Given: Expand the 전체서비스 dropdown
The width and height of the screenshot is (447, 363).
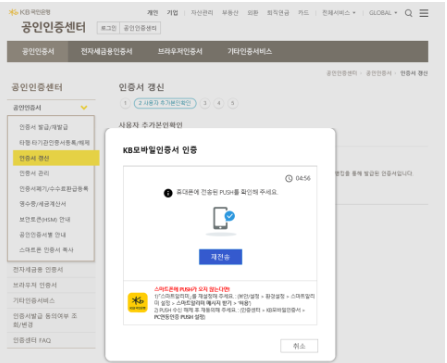Looking at the screenshot, I should pyautogui.click(x=339, y=13).
